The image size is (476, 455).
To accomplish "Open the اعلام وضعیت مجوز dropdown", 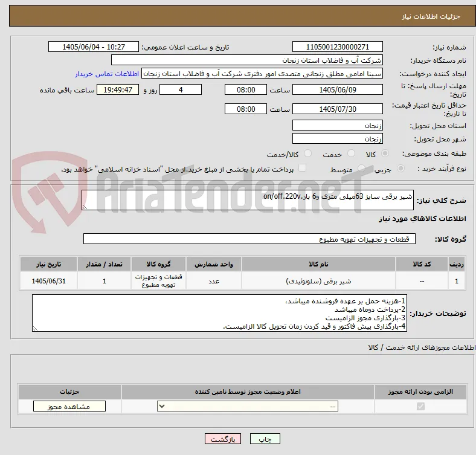I will 248,406.
